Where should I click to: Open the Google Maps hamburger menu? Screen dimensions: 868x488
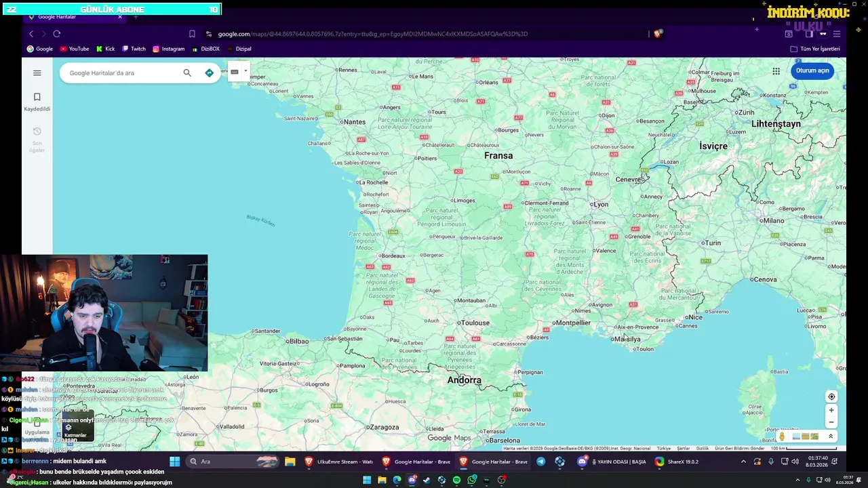pos(37,73)
